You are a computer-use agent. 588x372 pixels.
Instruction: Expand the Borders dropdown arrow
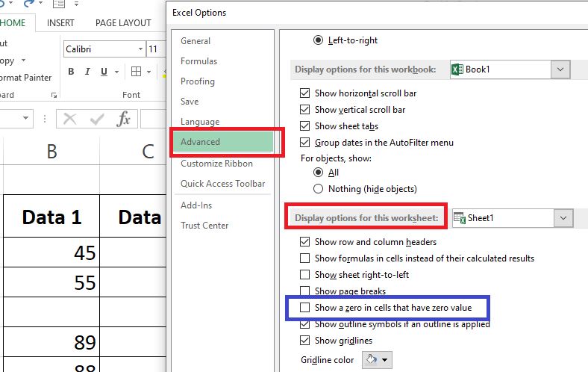click(x=149, y=72)
